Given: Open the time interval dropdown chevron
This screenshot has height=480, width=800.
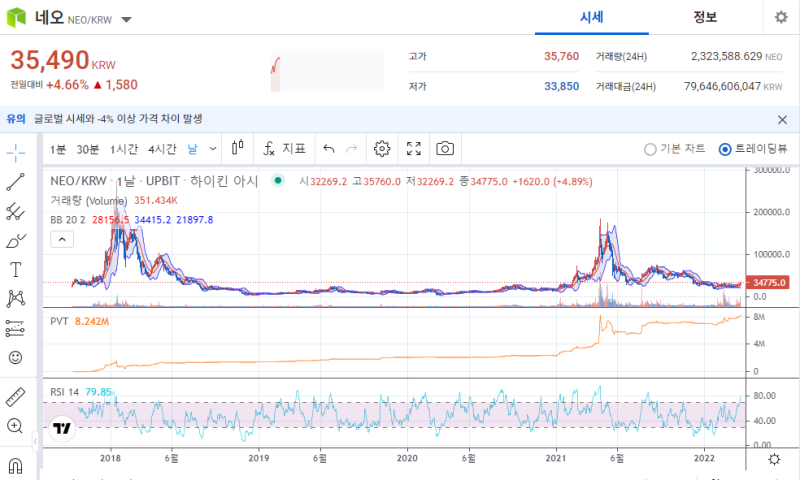Looking at the screenshot, I should (213, 149).
